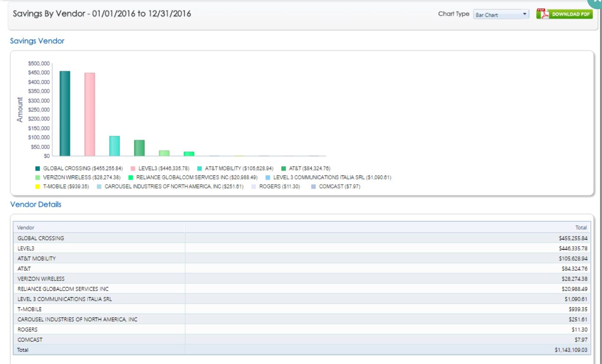Click legend text GLOBAL CROSSING ($455,255.84)
Viewport: 602px width, 364px height.
pyautogui.click(x=83, y=168)
